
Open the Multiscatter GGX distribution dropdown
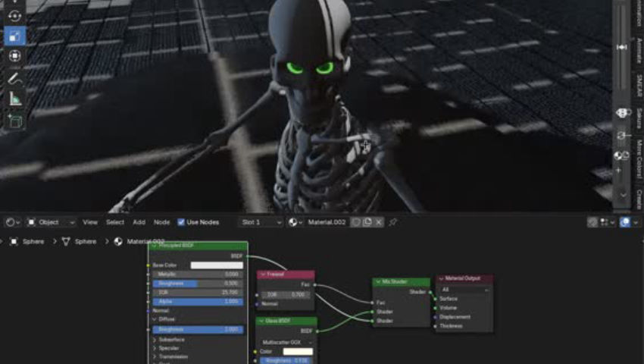click(x=286, y=342)
